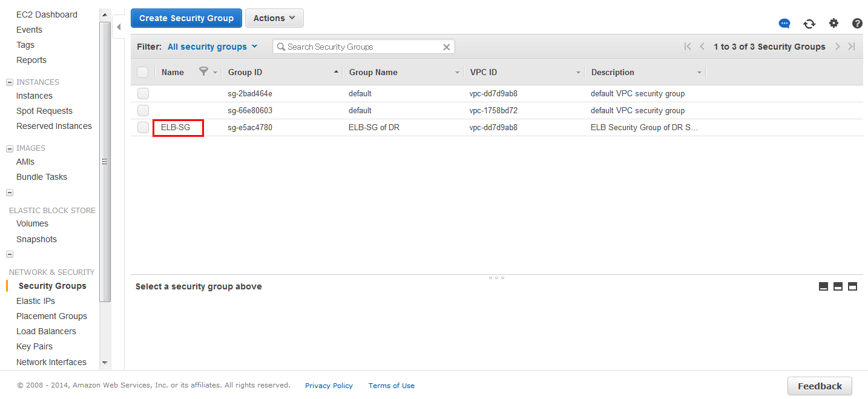Maximize the details pane using rightmost layout icon
868x399 pixels.
point(852,286)
